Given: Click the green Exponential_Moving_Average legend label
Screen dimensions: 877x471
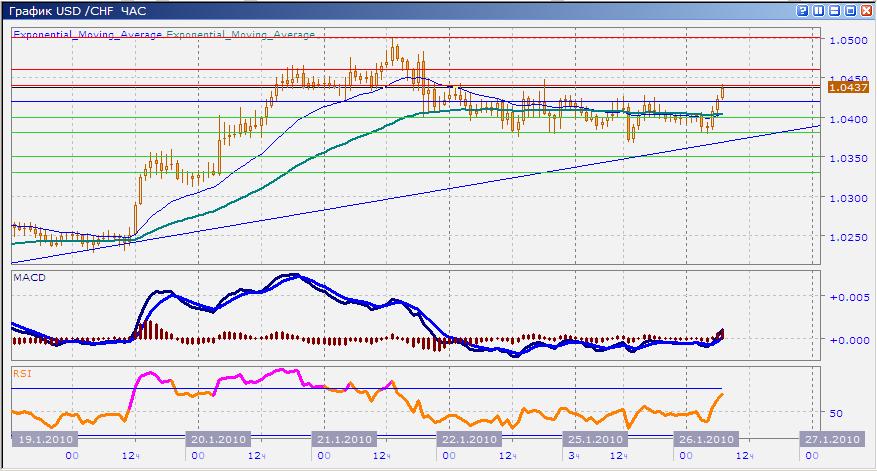Looking at the screenshot, I should (240, 34).
